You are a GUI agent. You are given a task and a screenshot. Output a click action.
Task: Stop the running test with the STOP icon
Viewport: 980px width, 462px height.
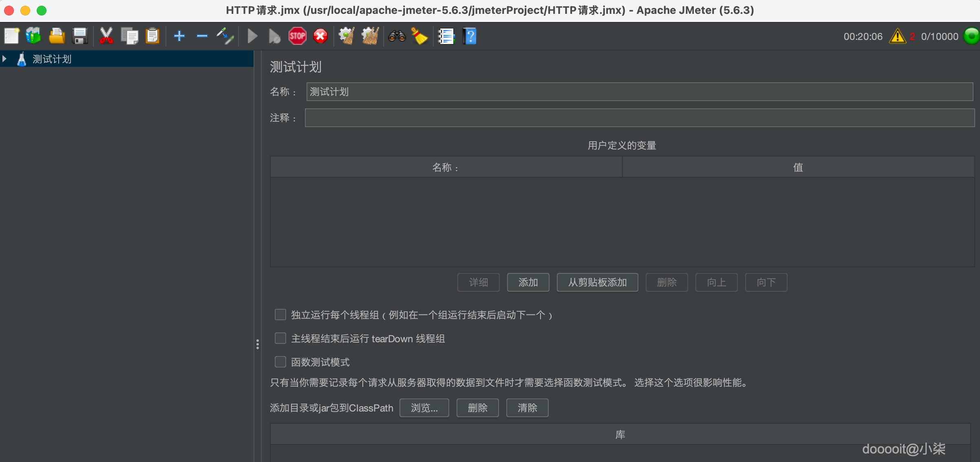pyautogui.click(x=297, y=36)
